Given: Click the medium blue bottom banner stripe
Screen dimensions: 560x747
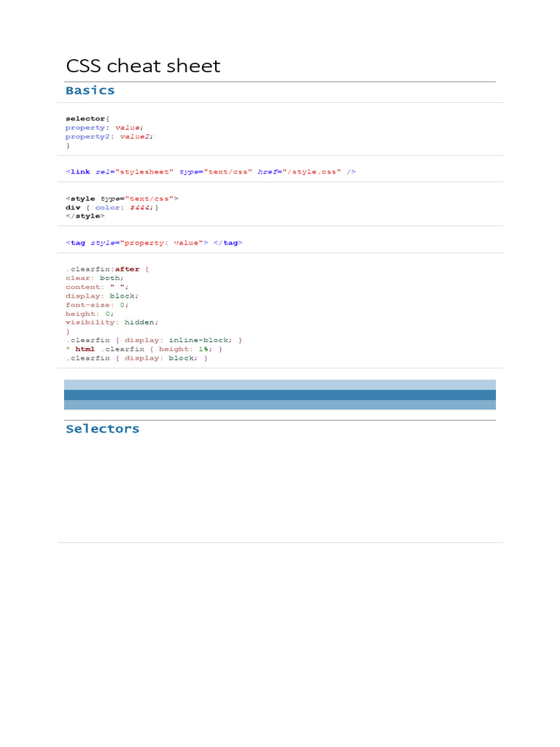Looking at the screenshot, I should pyautogui.click(x=280, y=405).
